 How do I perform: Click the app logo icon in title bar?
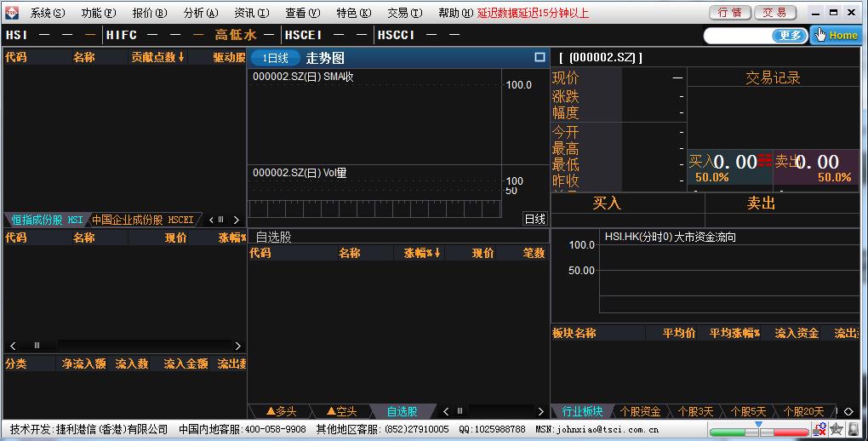(x=11, y=13)
